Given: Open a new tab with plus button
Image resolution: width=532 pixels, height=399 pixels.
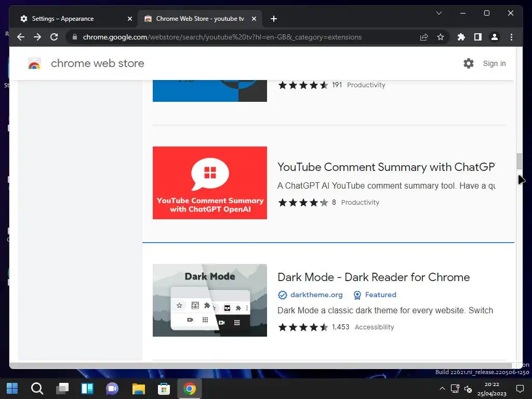Looking at the screenshot, I should (x=274, y=19).
